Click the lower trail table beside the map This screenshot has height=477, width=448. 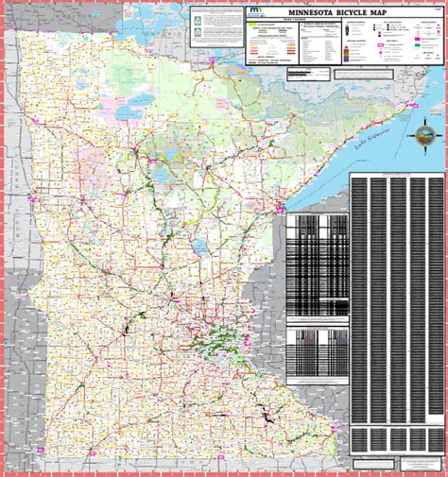pos(318,356)
